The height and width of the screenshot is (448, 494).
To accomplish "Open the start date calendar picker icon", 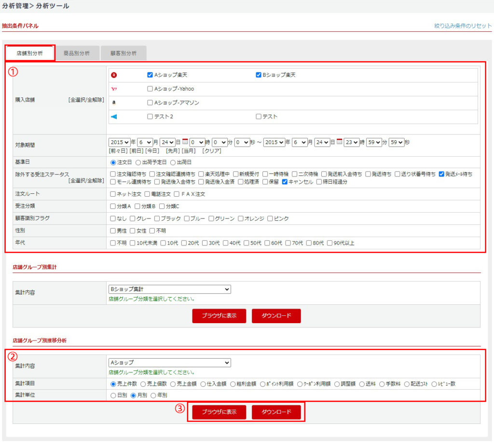I will click(185, 142).
